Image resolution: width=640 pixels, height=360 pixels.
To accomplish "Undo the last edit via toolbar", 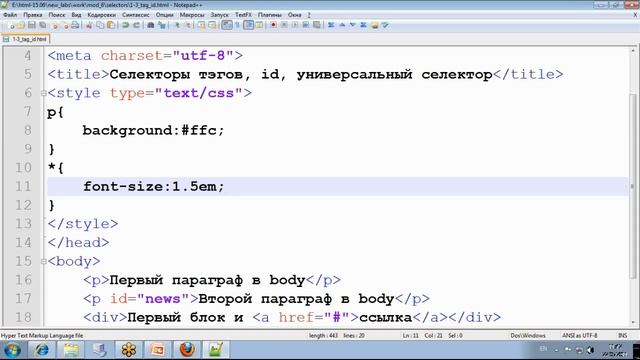I will [x=125, y=25].
